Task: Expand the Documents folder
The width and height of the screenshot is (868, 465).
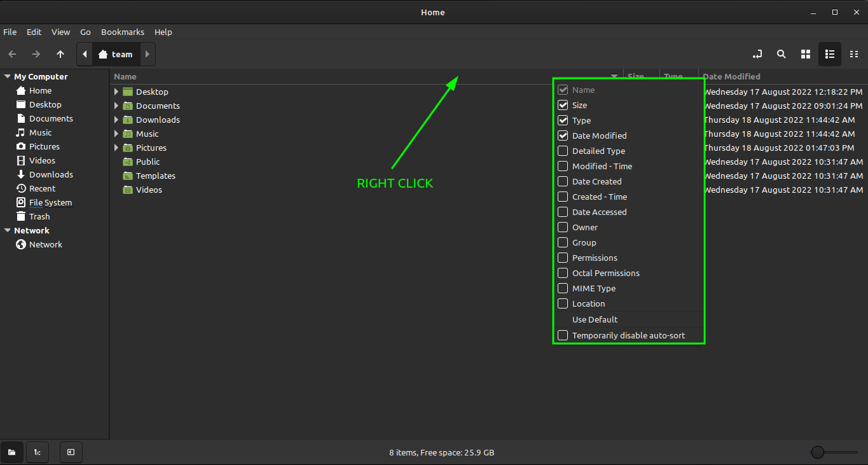Action: click(116, 106)
